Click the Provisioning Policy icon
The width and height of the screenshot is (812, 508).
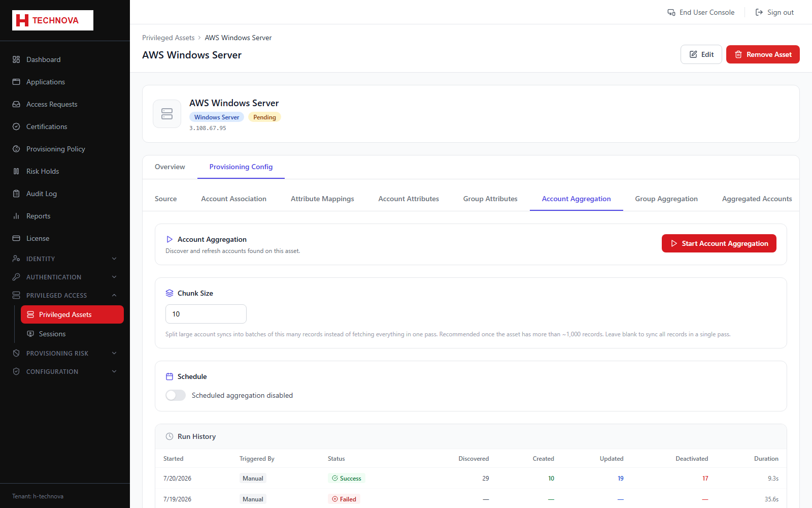click(16, 149)
